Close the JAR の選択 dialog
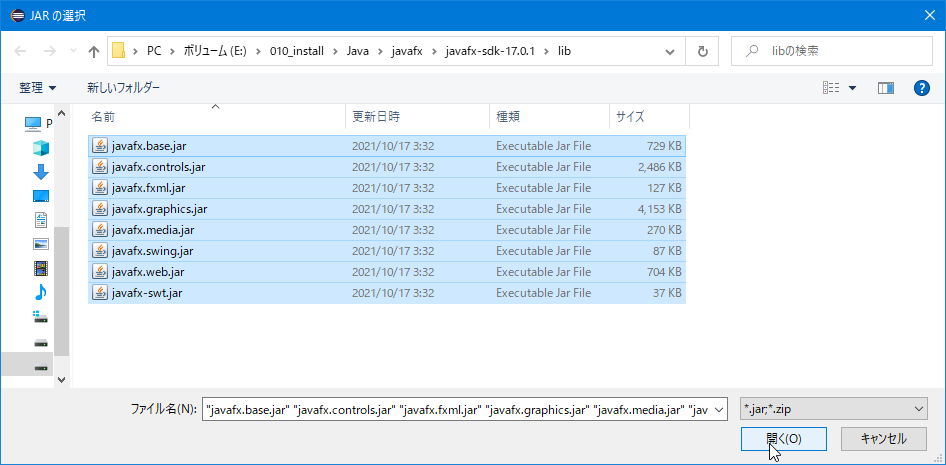Image resolution: width=946 pixels, height=465 pixels. click(x=930, y=15)
